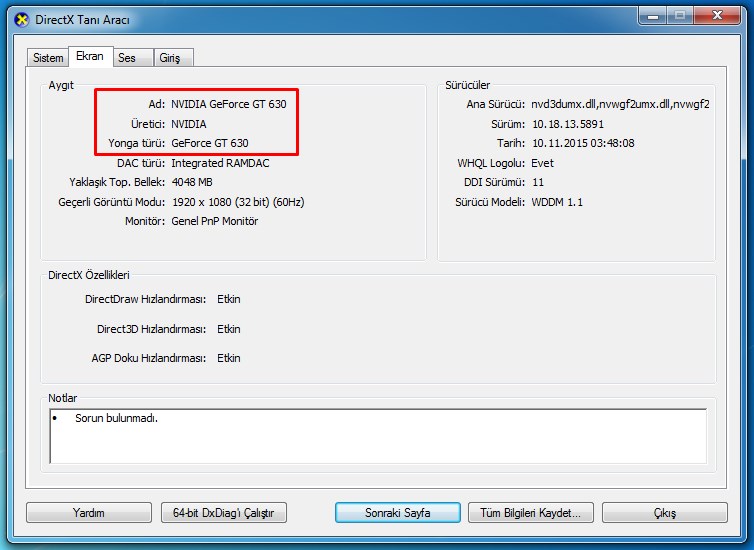
Task: Go to the Giriş tab
Action: point(170,59)
